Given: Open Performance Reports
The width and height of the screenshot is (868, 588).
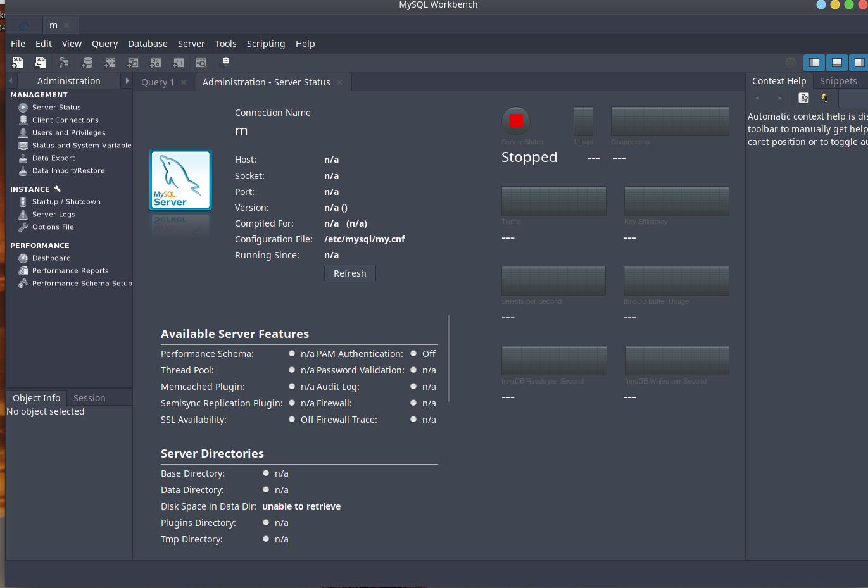Looking at the screenshot, I should (70, 271).
